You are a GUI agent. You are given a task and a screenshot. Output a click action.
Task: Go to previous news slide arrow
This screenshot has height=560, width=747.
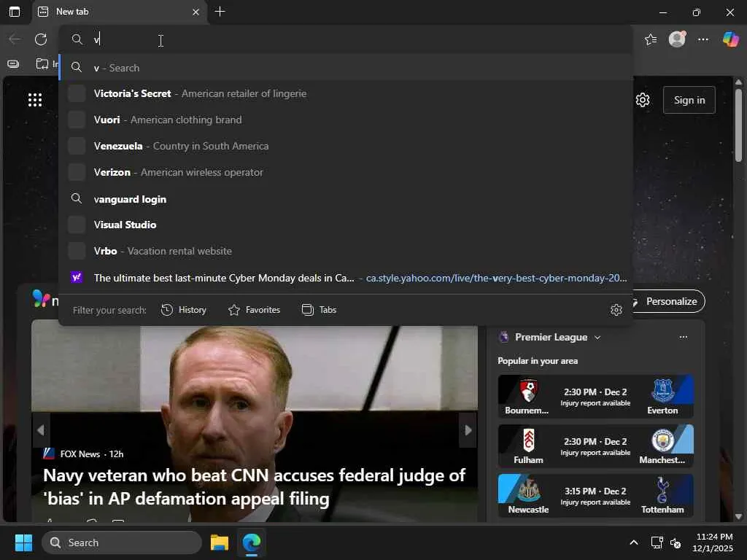click(41, 430)
